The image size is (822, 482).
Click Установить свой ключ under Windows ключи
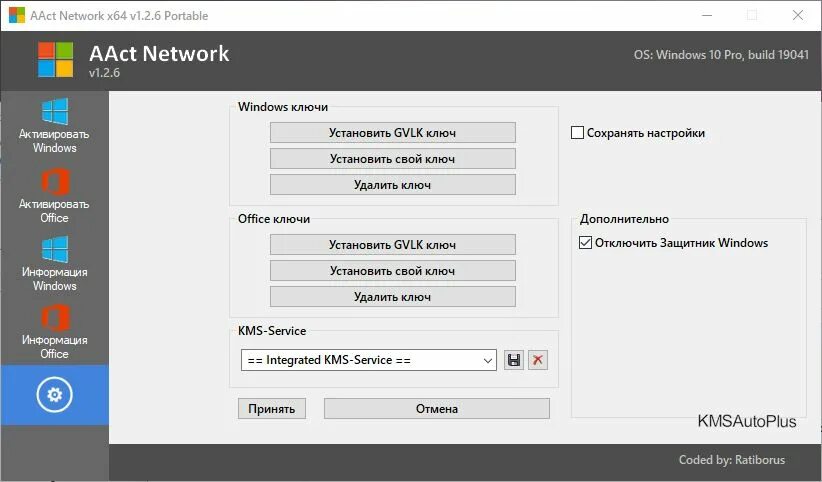point(393,158)
